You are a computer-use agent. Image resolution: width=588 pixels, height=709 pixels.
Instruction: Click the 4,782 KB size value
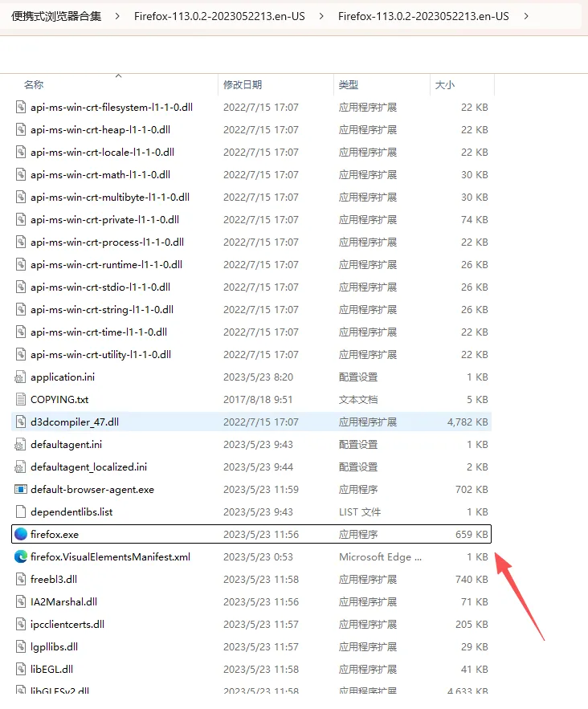point(468,422)
